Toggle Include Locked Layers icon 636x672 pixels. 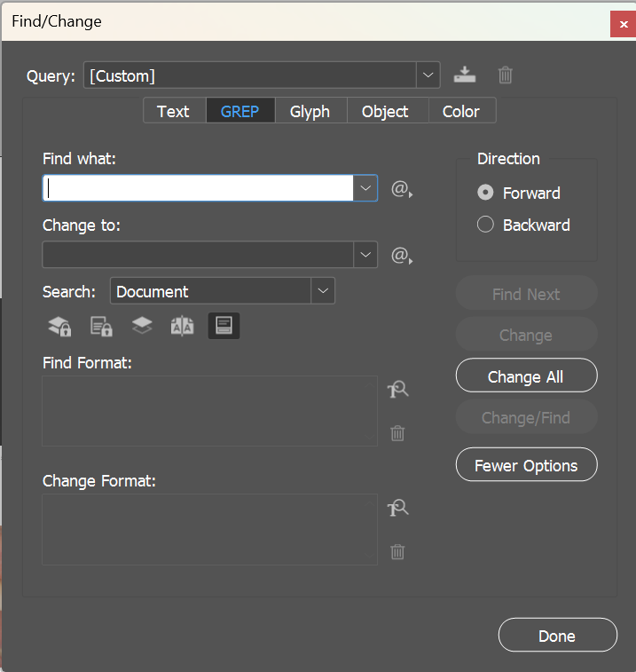coord(59,326)
